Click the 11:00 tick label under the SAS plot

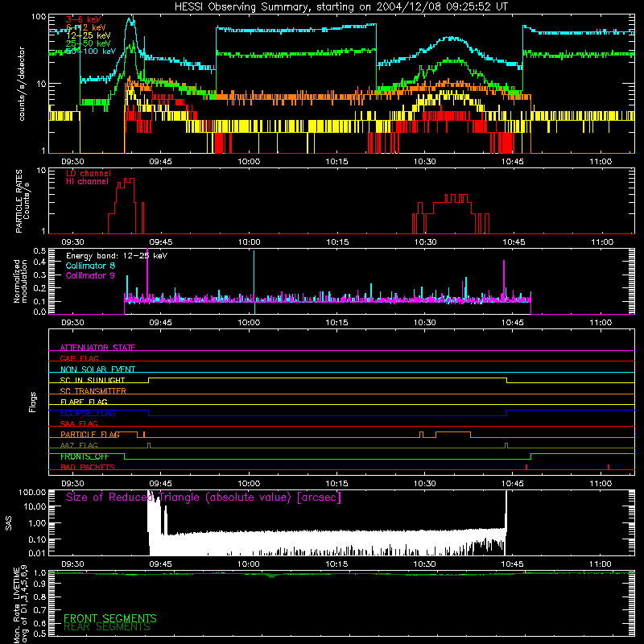point(601,564)
